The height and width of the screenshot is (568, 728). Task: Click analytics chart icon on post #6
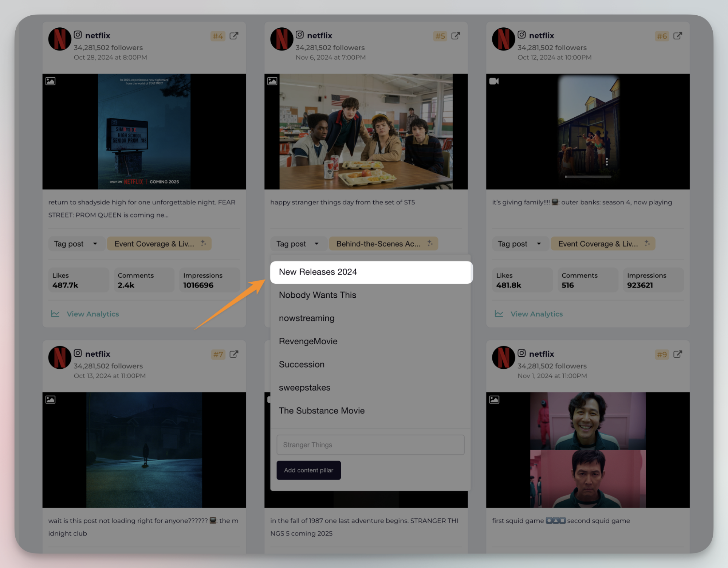(499, 314)
